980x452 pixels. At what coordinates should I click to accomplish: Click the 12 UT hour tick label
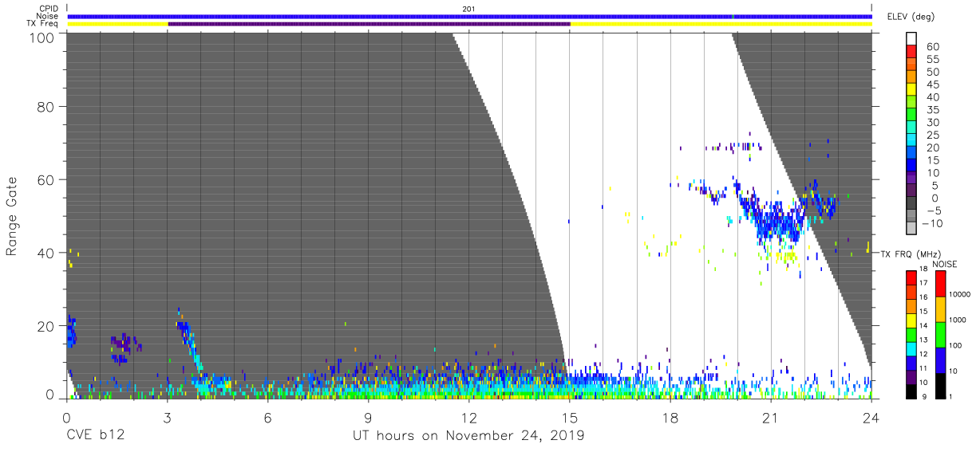click(469, 417)
